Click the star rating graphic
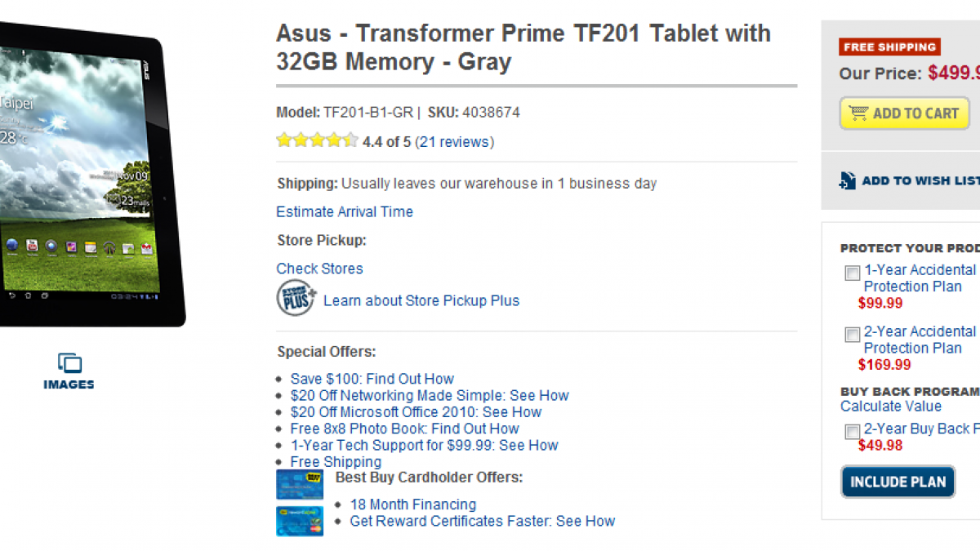The width and height of the screenshot is (980, 551). [317, 140]
